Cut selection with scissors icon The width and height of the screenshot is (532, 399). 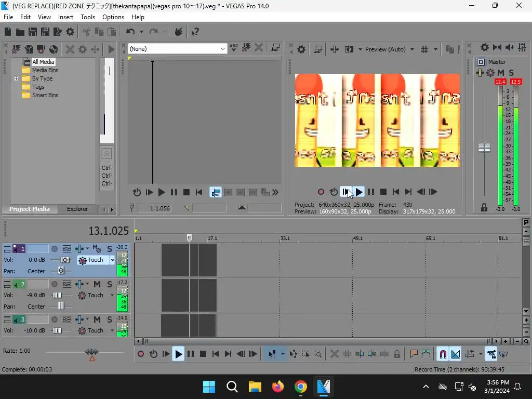click(x=87, y=32)
